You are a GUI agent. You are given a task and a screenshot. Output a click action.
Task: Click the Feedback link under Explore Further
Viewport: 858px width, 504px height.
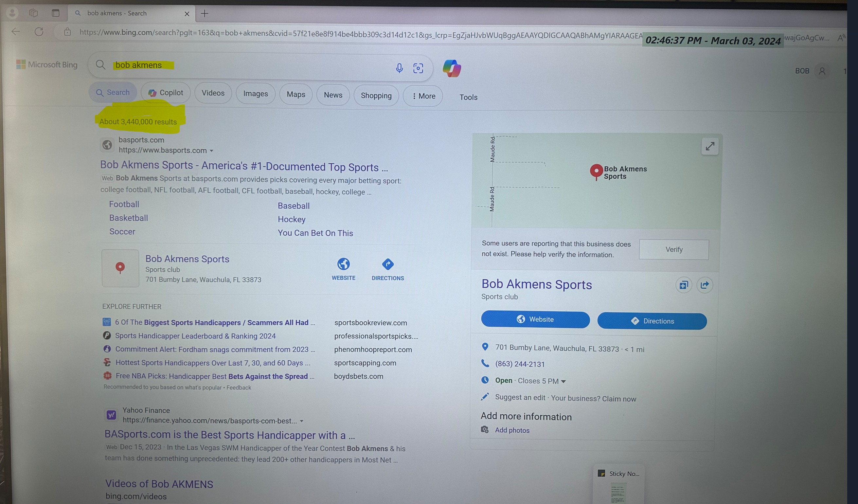point(239,387)
